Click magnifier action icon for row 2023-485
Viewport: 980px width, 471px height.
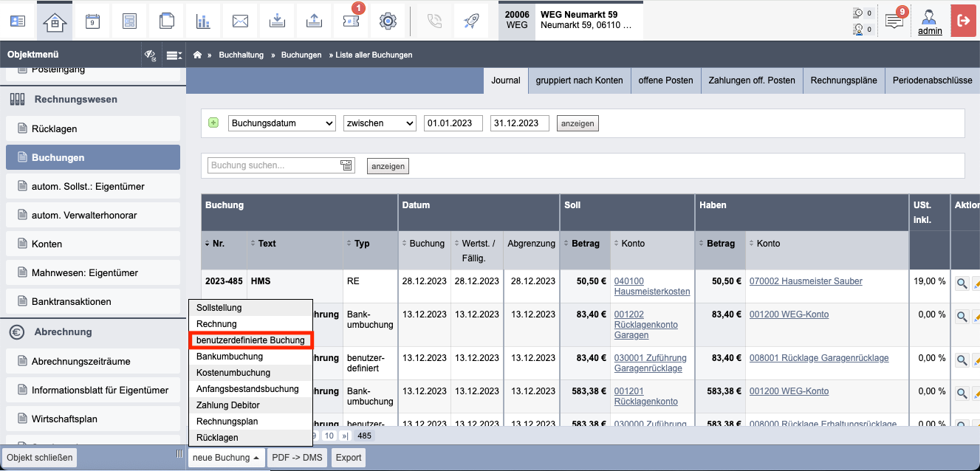pos(962,282)
